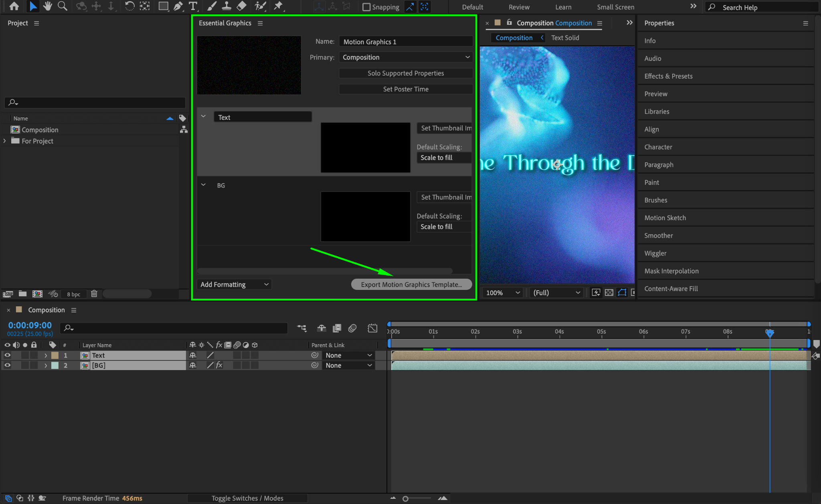
Task: Open the Add Formatting dropdown
Action: click(234, 284)
